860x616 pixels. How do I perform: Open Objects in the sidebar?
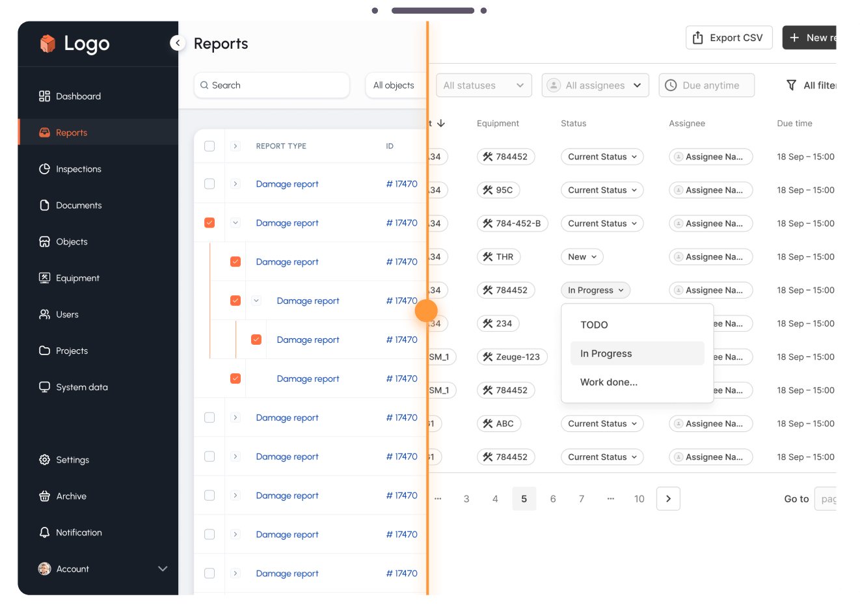coord(63,242)
